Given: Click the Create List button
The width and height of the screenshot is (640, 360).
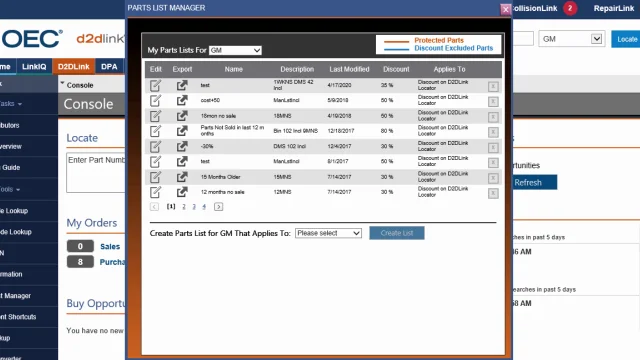Looking at the screenshot, I should [x=397, y=233].
